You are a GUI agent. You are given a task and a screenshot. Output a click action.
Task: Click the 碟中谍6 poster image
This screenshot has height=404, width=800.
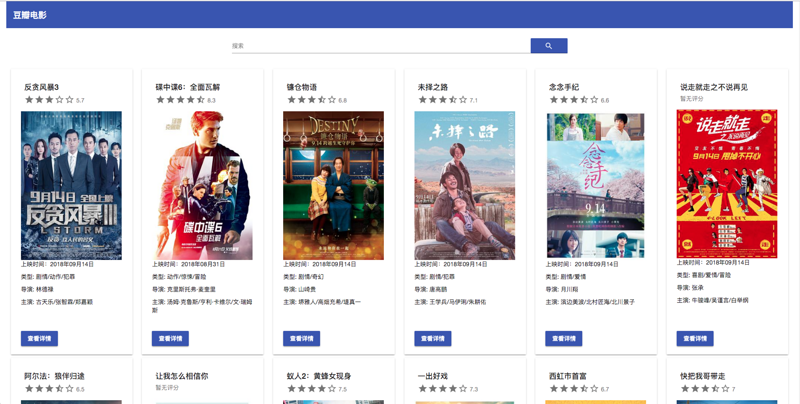click(203, 186)
